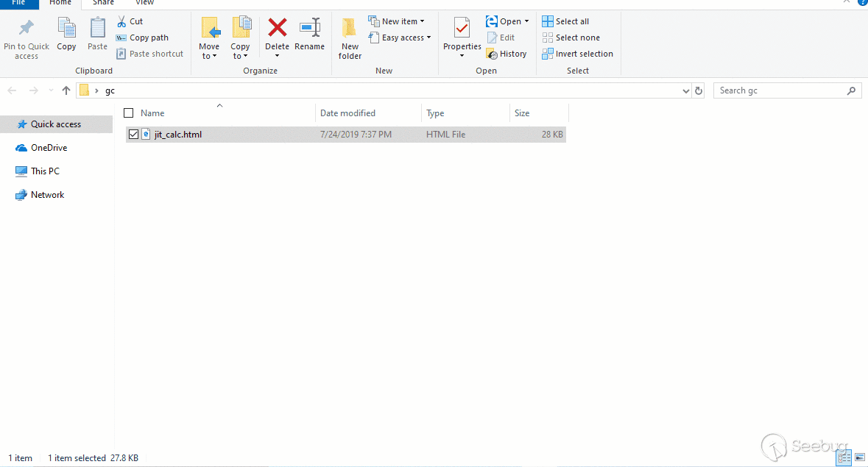Pin selected item to Quick access
The height and width of the screenshot is (467, 868).
(x=26, y=39)
